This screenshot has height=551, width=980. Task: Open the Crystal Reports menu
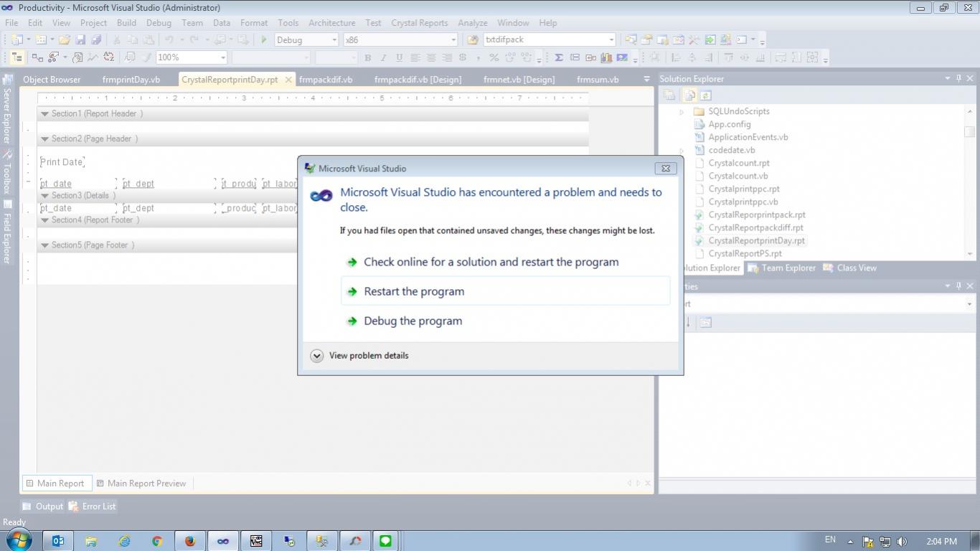point(419,23)
